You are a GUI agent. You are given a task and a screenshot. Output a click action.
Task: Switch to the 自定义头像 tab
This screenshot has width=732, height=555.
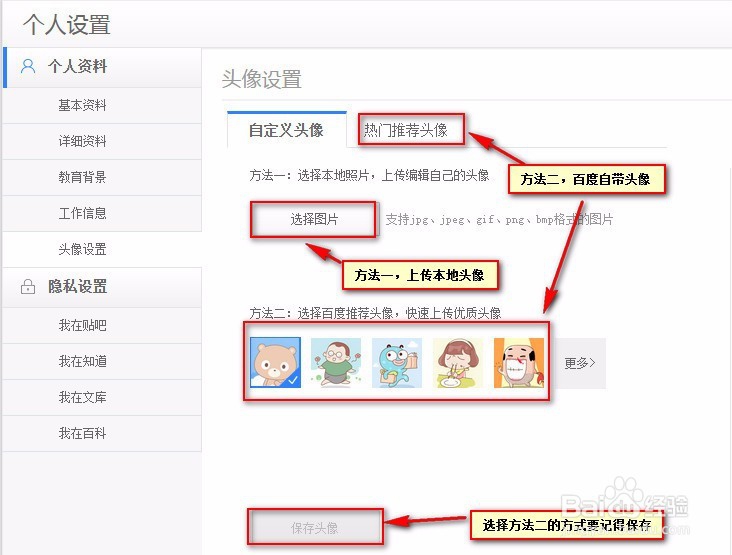point(287,130)
